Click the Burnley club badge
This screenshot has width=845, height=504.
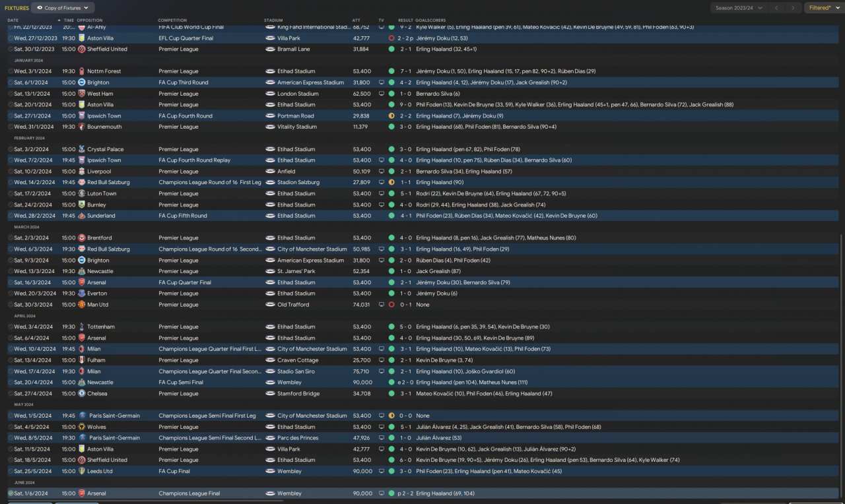[x=82, y=205]
